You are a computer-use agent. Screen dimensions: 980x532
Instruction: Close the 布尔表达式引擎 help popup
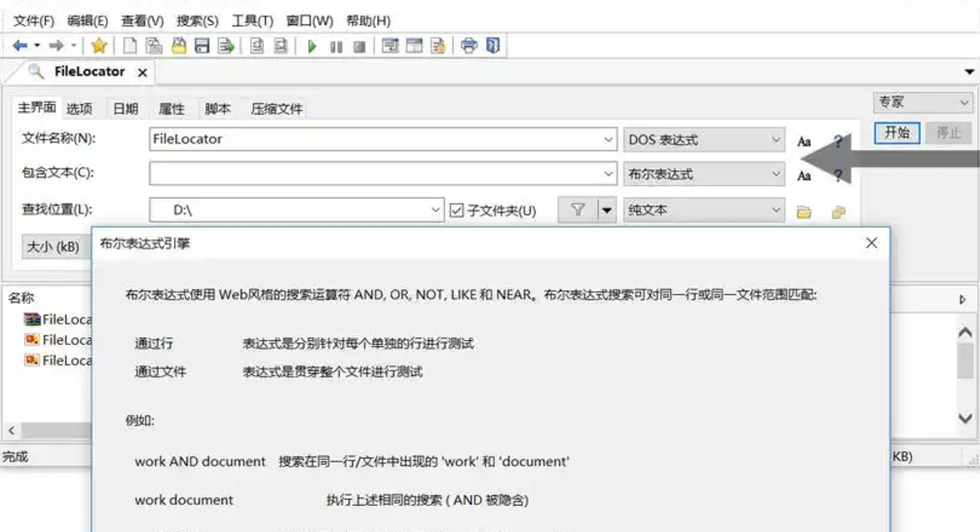(871, 244)
